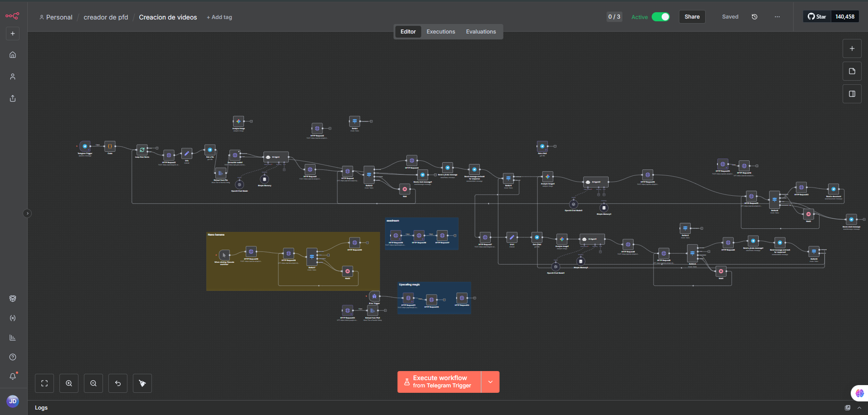
Task: Click Execute workflow from Telegram Trigger
Action: (x=439, y=382)
